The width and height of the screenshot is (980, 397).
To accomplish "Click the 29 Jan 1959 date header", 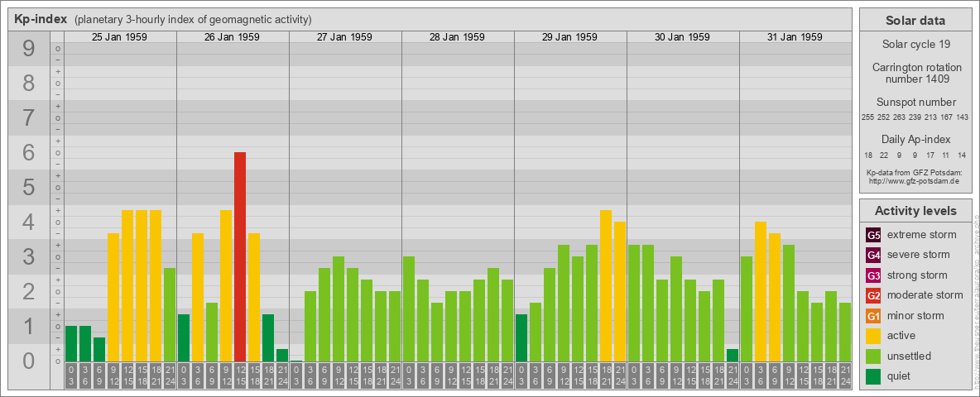I will click(x=569, y=37).
